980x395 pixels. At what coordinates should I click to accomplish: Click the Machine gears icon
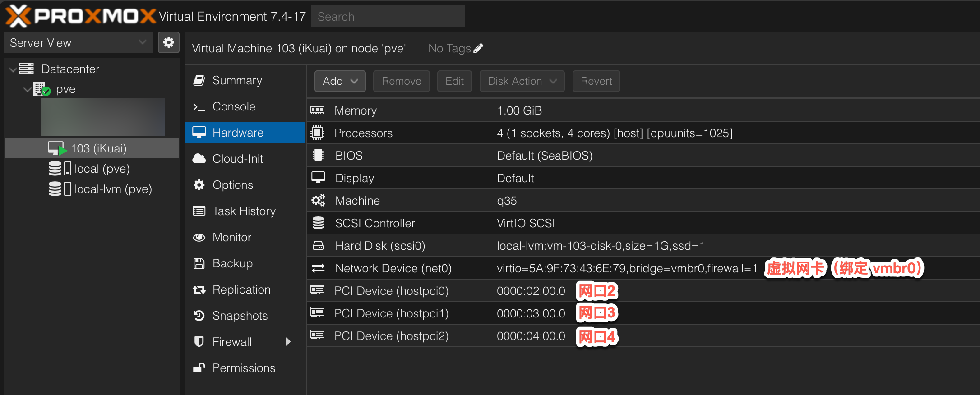pos(318,201)
